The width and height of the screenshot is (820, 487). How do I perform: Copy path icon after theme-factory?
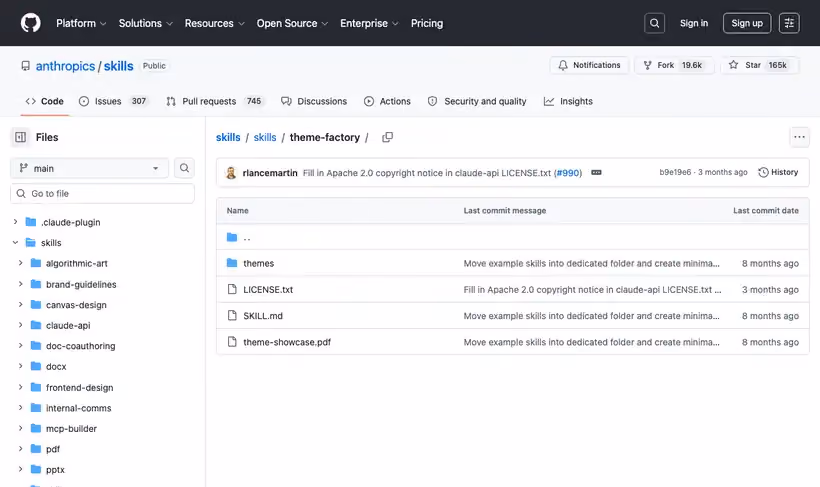coord(388,137)
